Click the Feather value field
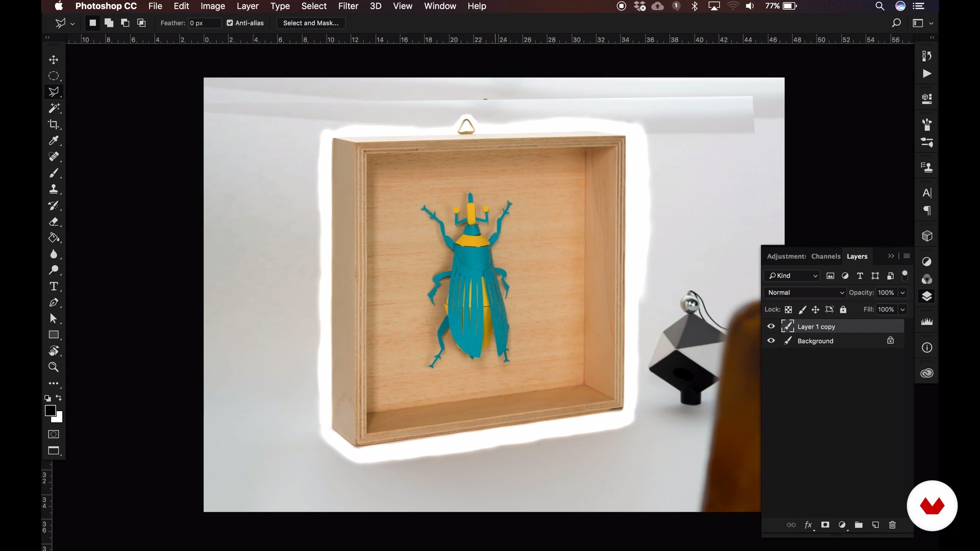The image size is (980, 551). point(204,23)
